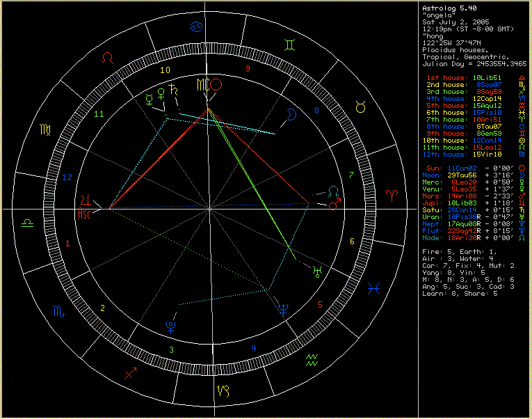Screen dimensions: 532x419
Task: Click house number 3 in the wheel
Action: click(171, 349)
